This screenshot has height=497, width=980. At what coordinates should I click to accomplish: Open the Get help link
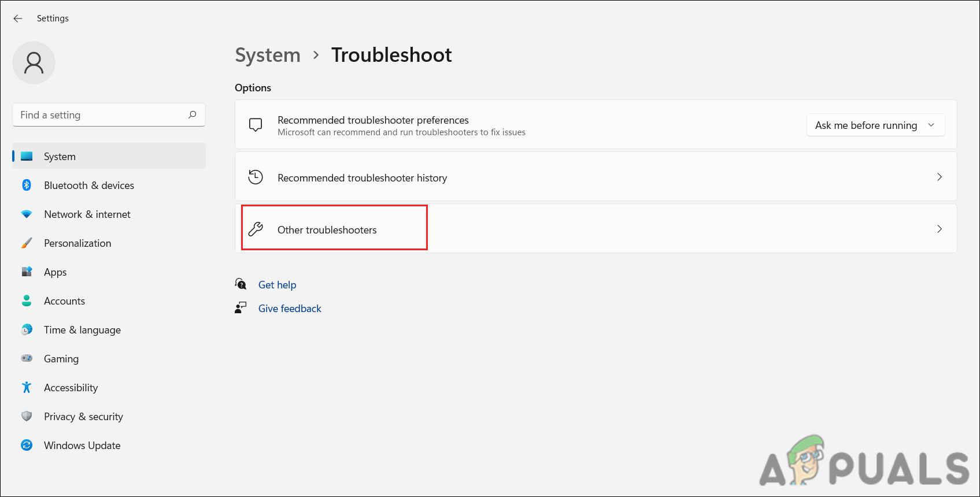pyautogui.click(x=277, y=285)
